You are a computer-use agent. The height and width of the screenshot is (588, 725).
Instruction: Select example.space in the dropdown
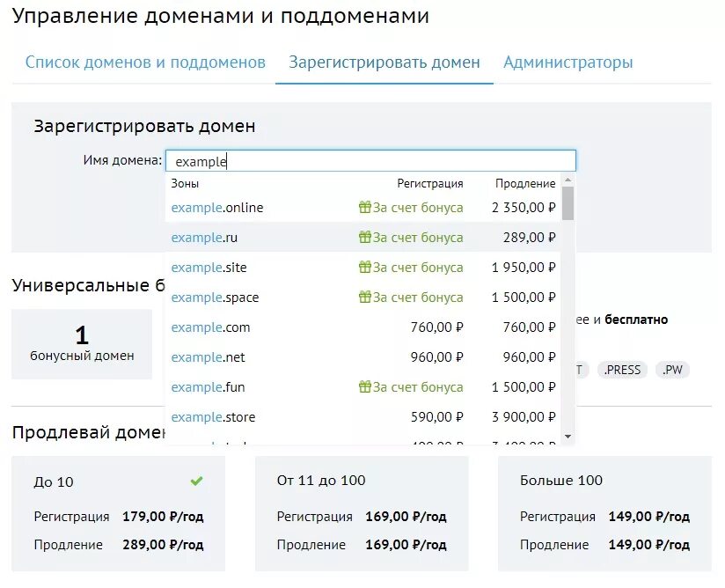(x=363, y=297)
